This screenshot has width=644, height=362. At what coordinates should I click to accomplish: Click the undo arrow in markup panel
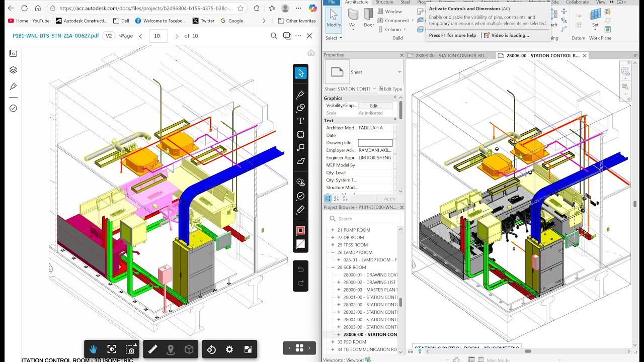pos(301,269)
